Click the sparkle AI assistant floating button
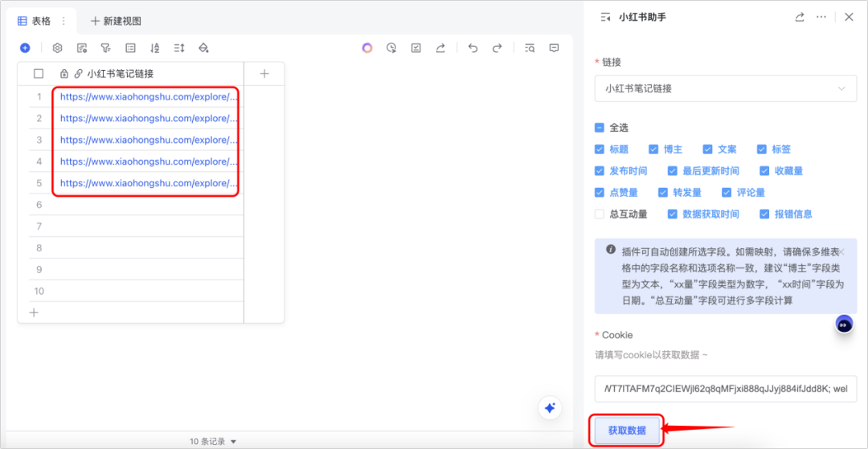868x449 pixels. coord(550,408)
